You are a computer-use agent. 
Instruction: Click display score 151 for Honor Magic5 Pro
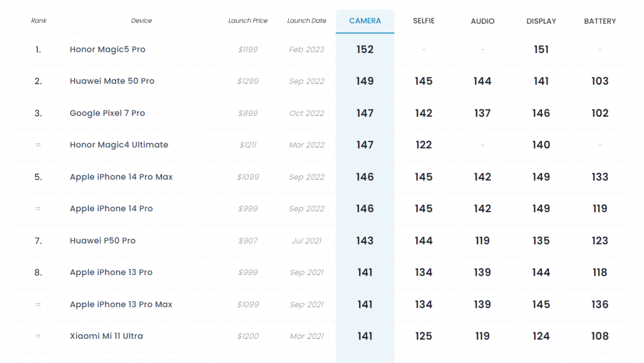[541, 49]
